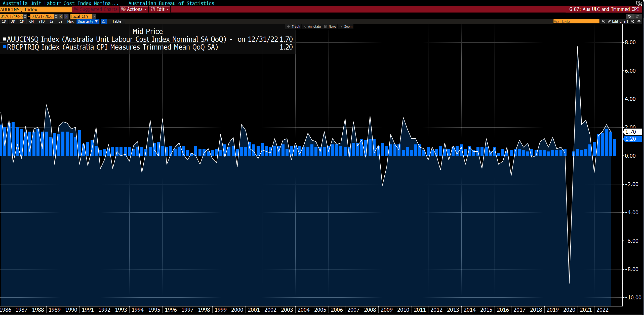Open the start date calendar picker
Screen dimensions: 644x315
tap(25, 16)
